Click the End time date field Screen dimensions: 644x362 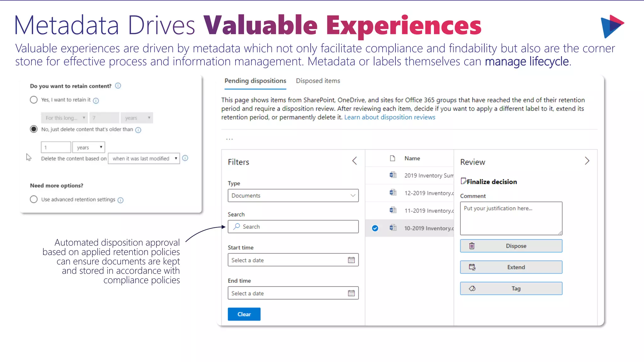point(293,293)
